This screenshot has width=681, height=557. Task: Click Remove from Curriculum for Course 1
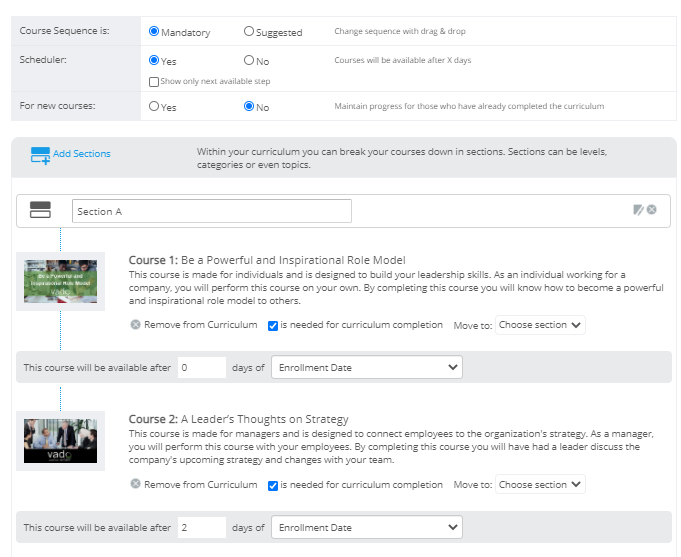(200, 325)
